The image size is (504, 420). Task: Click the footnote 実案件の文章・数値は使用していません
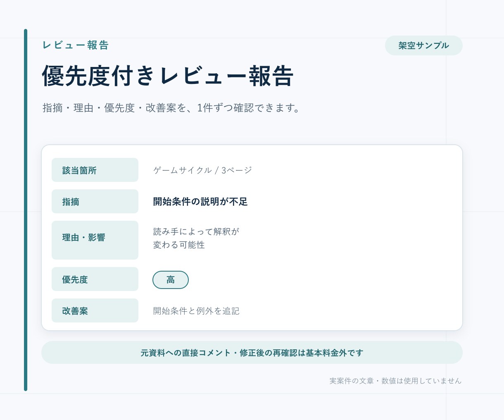pyautogui.click(x=395, y=381)
